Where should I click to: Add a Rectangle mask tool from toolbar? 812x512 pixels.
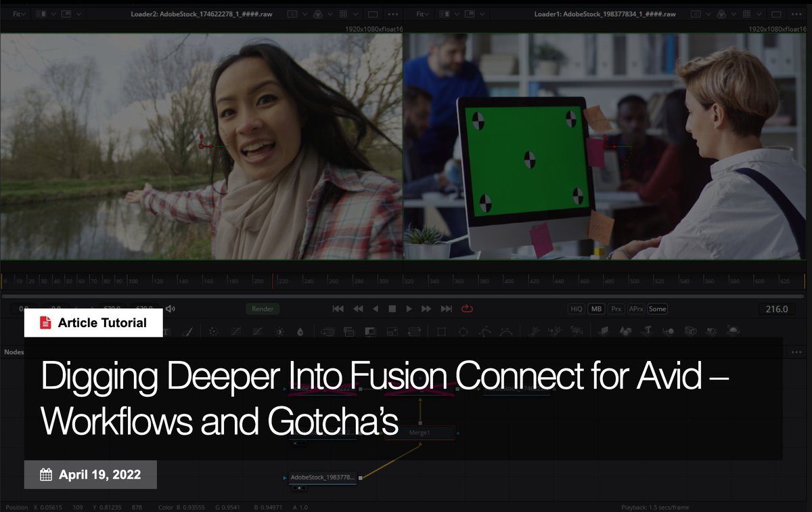(441, 331)
